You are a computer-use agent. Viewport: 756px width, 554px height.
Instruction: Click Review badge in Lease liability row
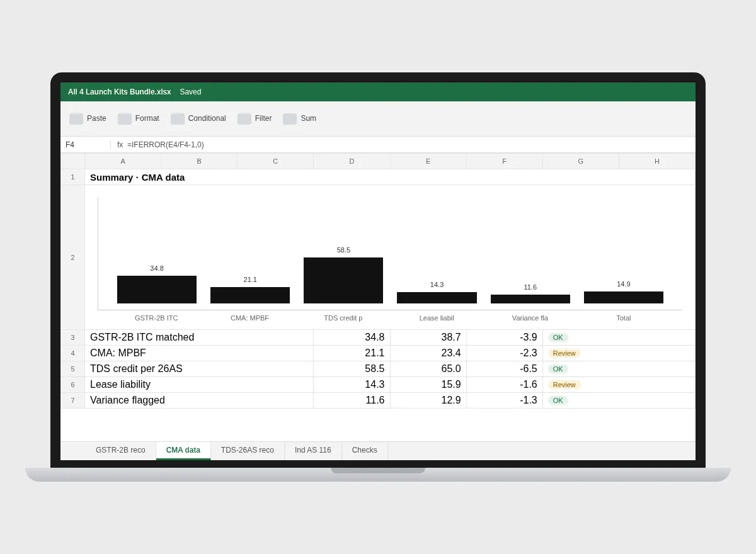coord(564,385)
